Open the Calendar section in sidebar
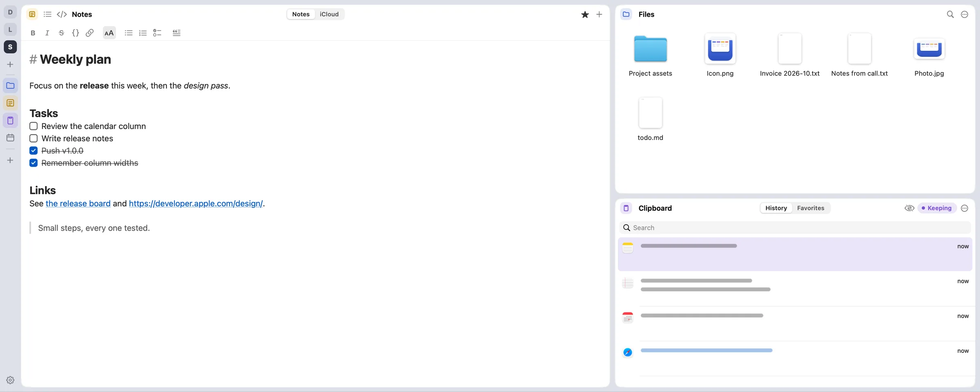Screen dimensions: 980x392 click(10, 138)
